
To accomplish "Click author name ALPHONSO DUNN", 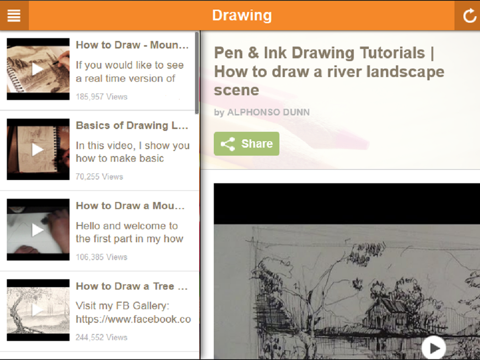I will tap(268, 112).
